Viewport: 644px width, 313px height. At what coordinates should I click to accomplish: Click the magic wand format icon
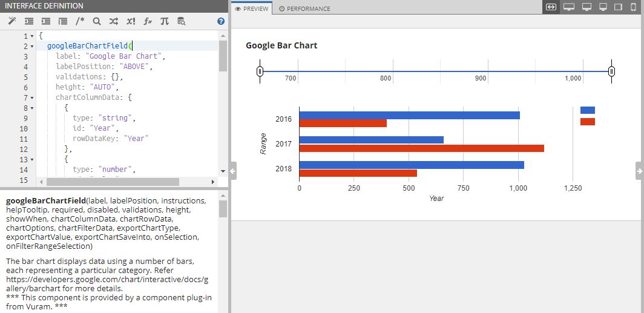point(11,21)
